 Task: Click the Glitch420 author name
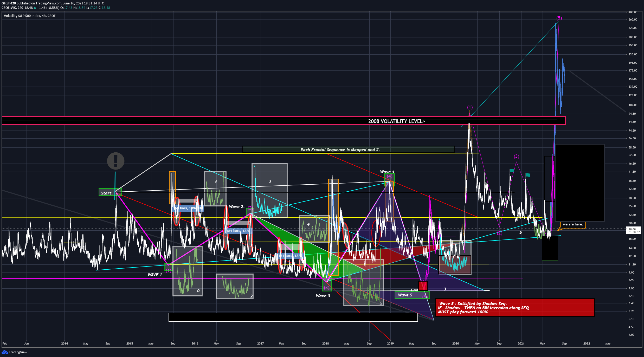click(x=9, y=3)
